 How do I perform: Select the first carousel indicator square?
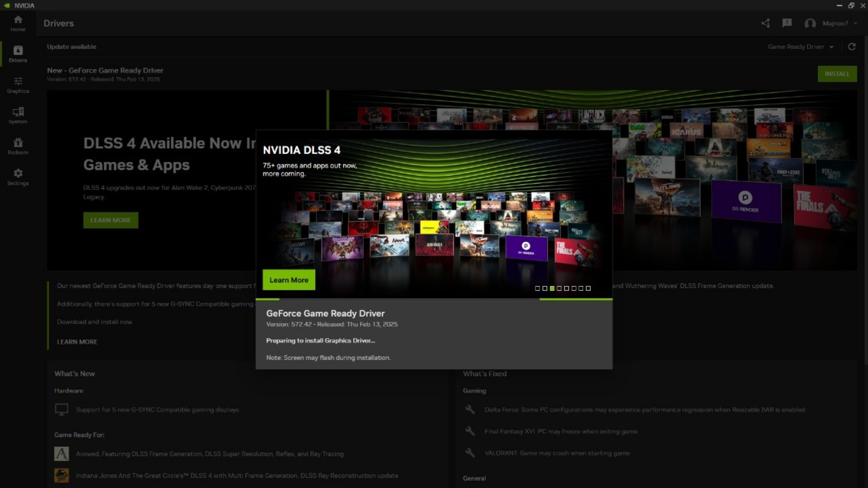click(x=538, y=288)
